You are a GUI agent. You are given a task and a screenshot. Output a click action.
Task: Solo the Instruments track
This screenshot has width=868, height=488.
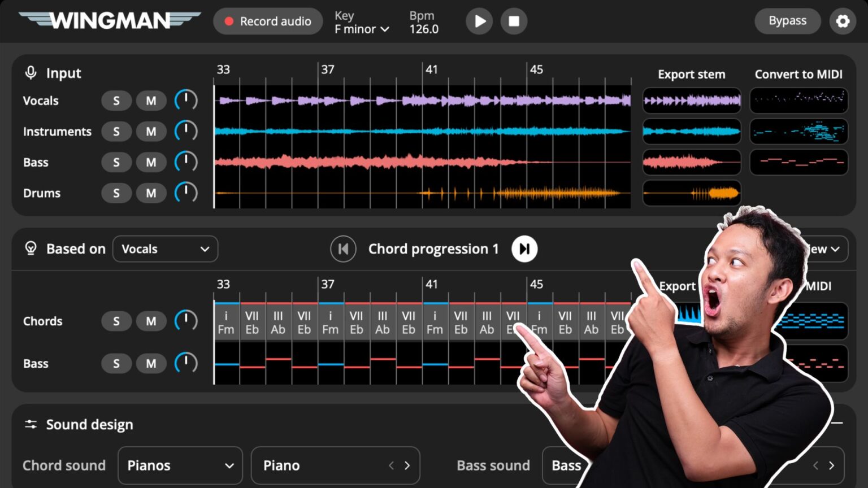point(116,132)
